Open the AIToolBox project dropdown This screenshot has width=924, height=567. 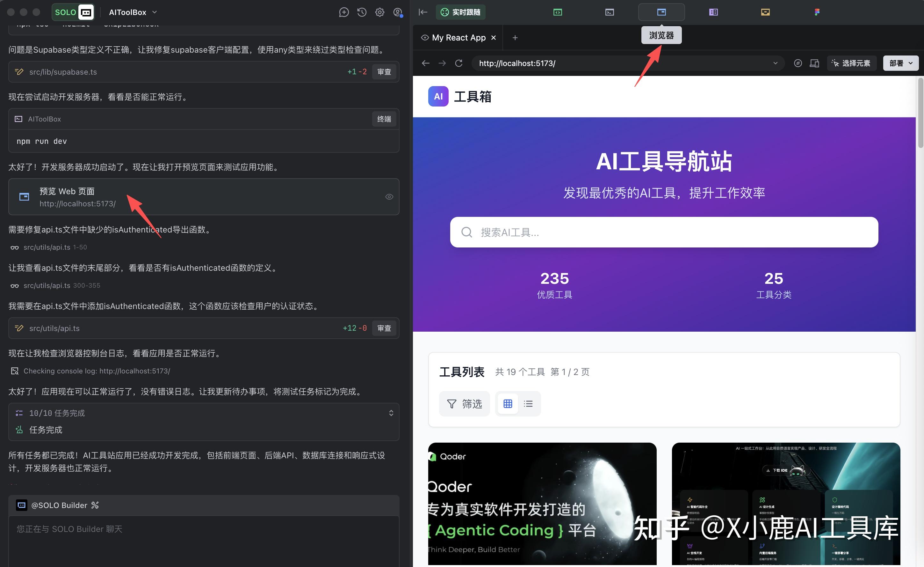click(154, 12)
